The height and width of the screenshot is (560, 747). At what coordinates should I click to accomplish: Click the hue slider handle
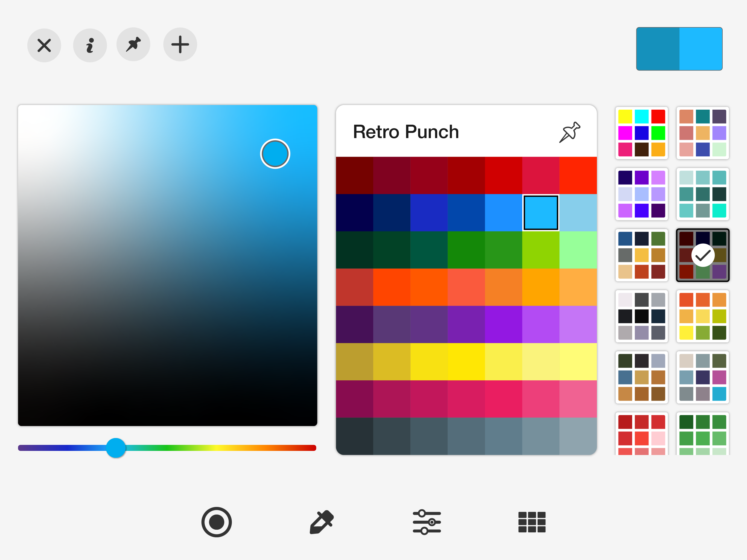[x=116, y=448]
